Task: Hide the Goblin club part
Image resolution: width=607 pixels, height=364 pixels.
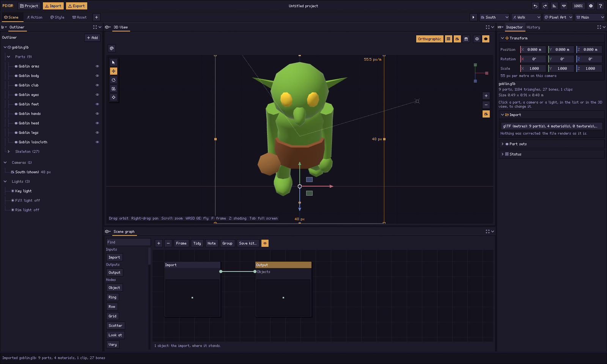Action: point(97,85)
